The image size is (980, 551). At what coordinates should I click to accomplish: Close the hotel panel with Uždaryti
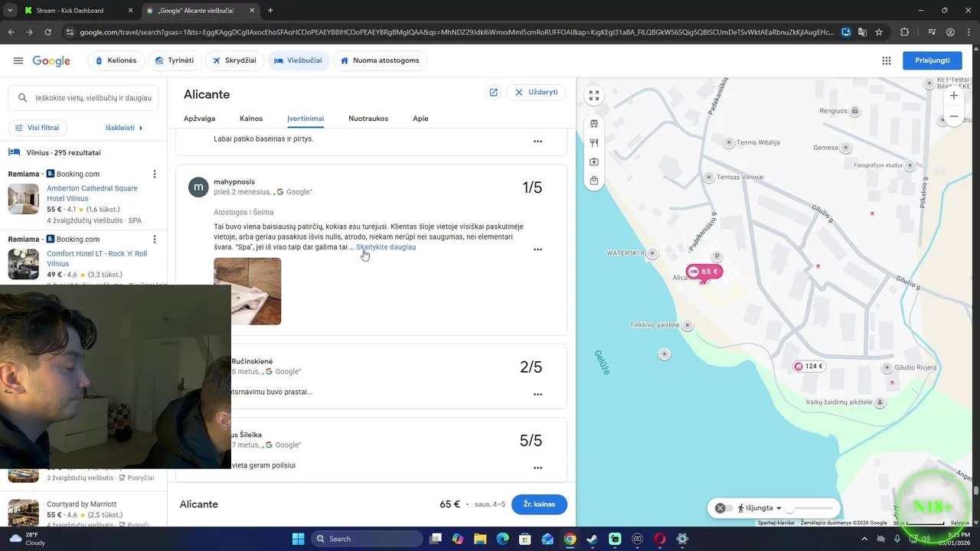click(536, 92)
